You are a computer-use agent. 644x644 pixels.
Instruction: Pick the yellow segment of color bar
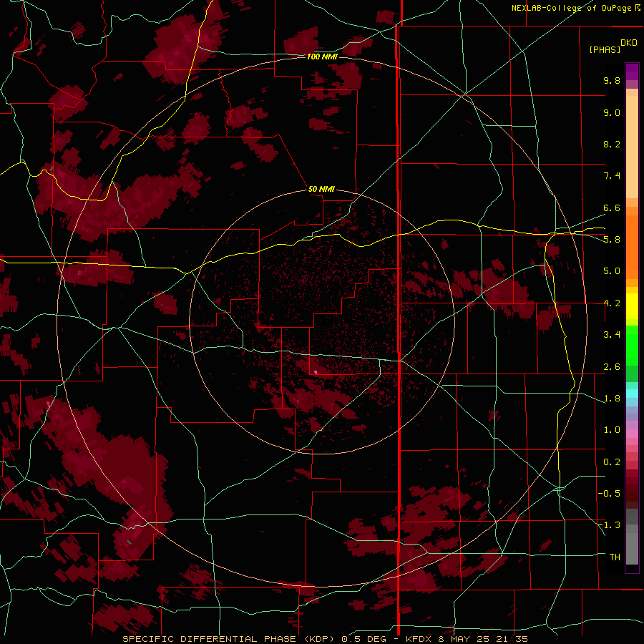[x=632, y=306]
